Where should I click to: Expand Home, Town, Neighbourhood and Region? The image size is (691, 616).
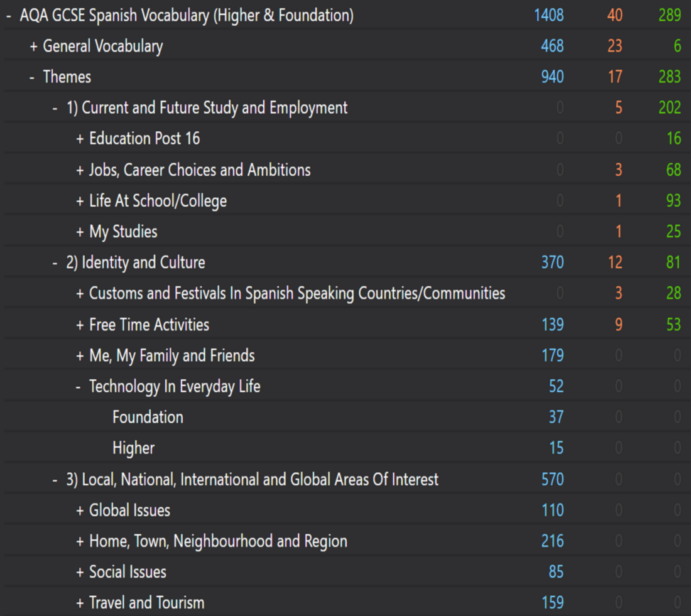[x=80, y=541]
